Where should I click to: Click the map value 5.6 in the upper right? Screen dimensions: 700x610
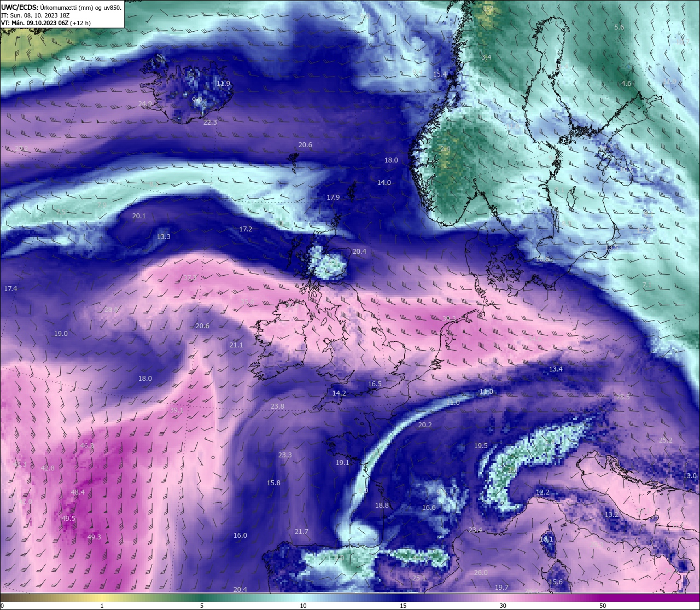[619, 27]
